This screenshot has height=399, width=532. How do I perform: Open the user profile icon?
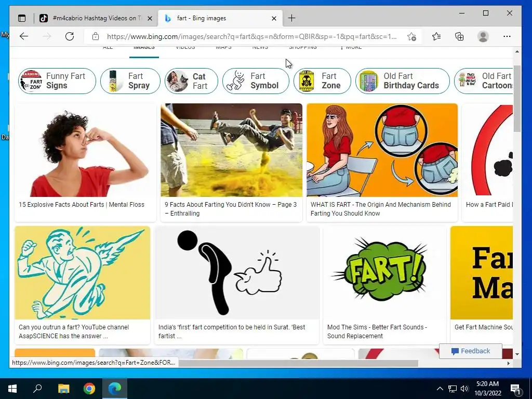(483, 36)
